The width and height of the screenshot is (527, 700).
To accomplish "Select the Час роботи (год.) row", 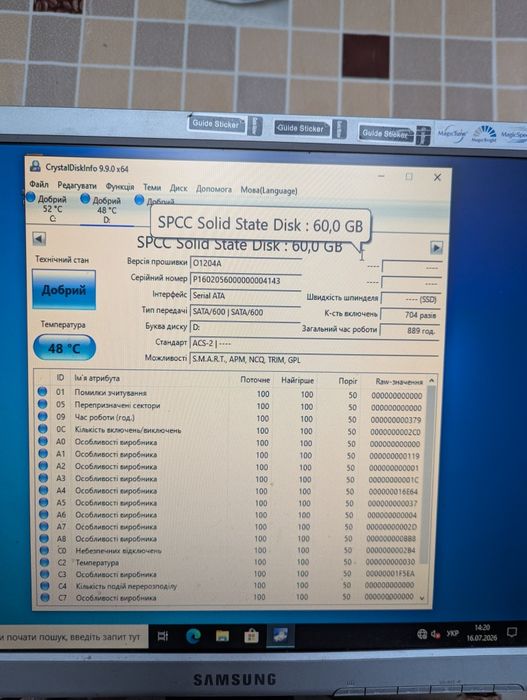I will click(231, 418).
